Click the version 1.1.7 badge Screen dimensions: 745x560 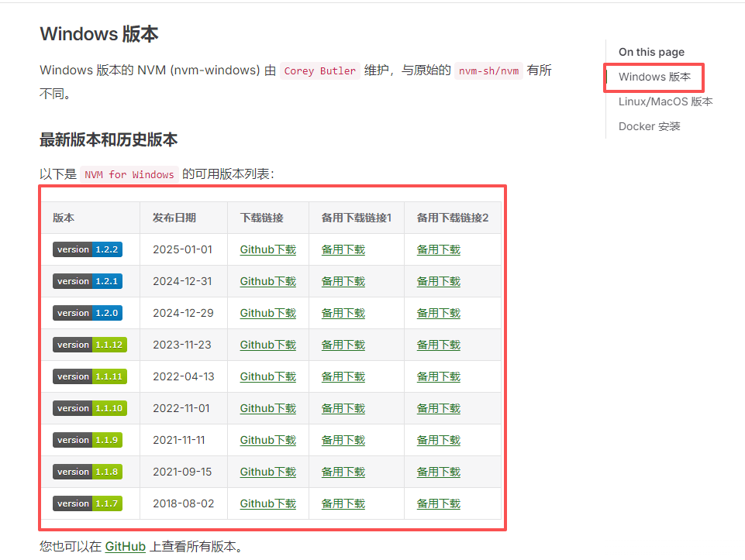(88, 504)
